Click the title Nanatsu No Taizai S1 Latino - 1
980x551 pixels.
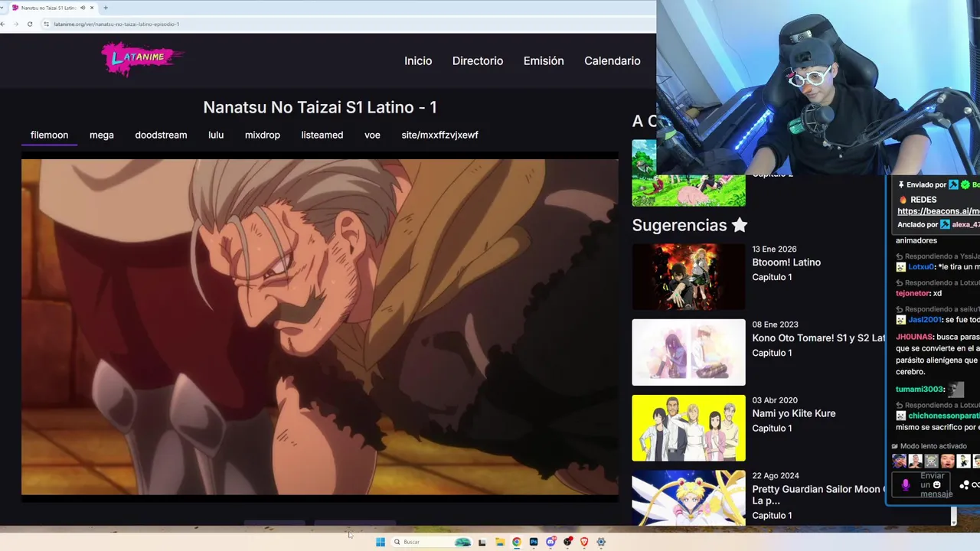320,108
